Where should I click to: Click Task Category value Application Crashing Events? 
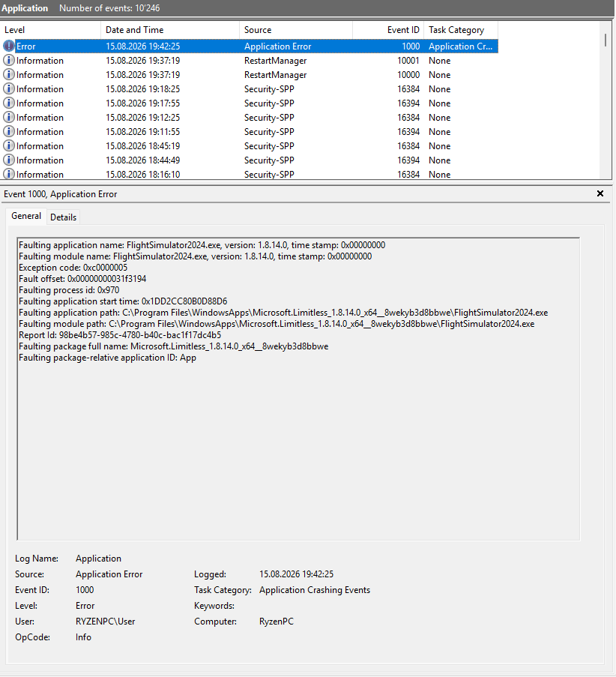315,590
